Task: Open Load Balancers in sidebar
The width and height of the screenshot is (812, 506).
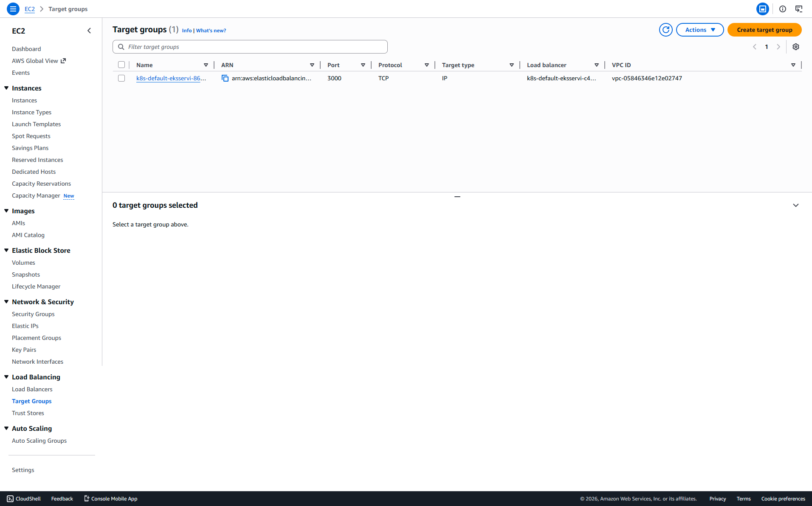Action: (32, 389)
